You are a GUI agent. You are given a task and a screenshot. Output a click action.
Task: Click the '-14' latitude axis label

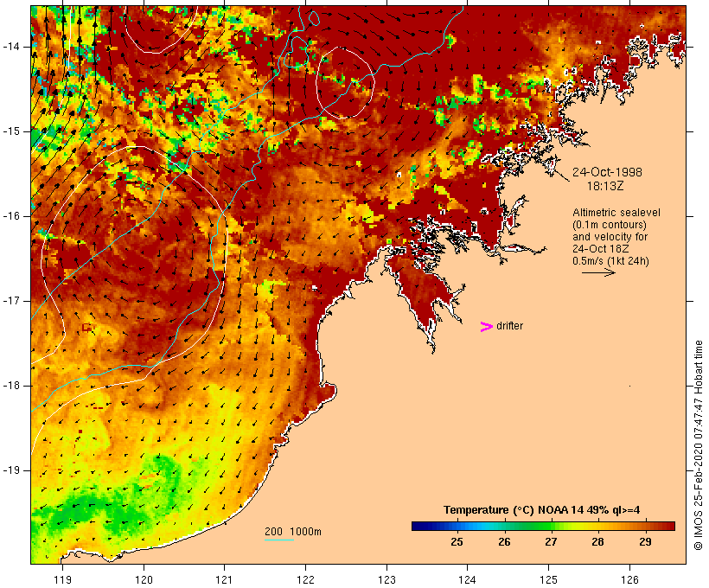pyautogui.click(x=10, y=47)
